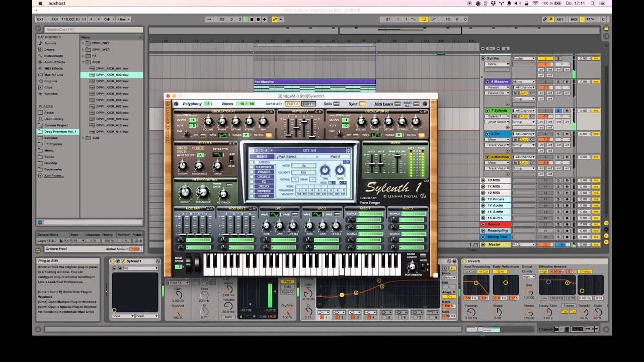Expand the DPV1_DRY folder
Screen dimensions: 644x362
point(83,43)
